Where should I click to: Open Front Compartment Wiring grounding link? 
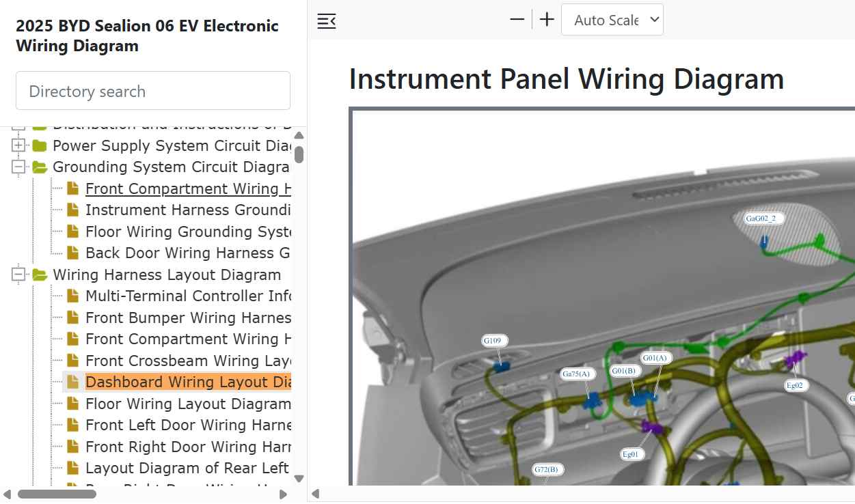coord(188,188)
